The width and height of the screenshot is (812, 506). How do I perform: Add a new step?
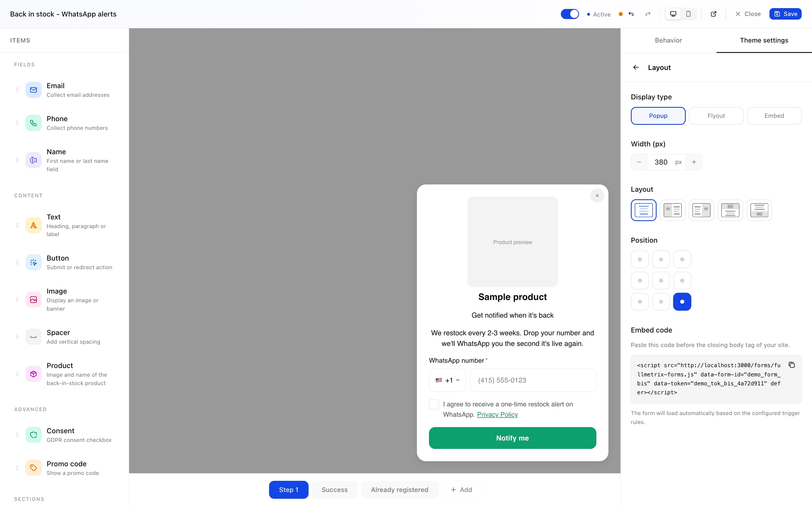pos(461,489)
